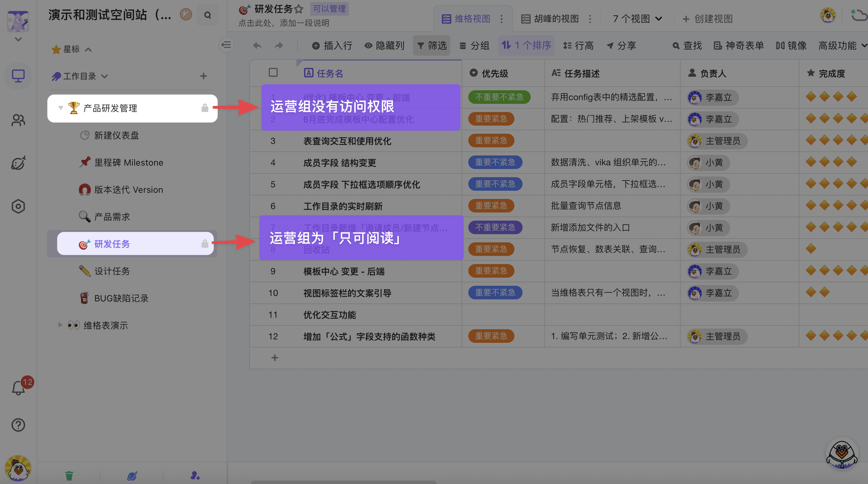The image size is (868, 484).
Task: Click the notifications bell icon
Action: [x=18, y=388]
